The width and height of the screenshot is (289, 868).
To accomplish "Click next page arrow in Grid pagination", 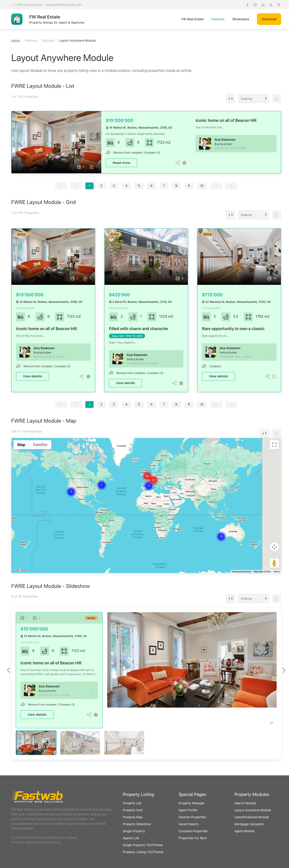I will tap(216, 404).
